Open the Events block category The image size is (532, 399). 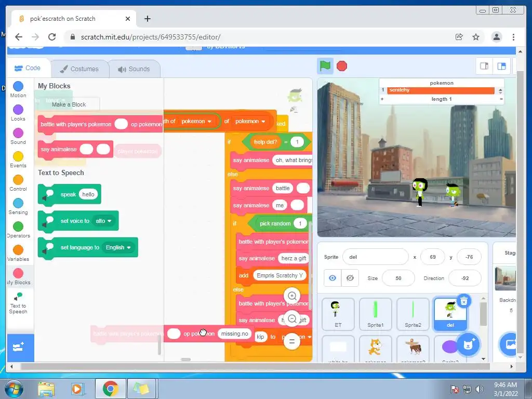(18, 160)
